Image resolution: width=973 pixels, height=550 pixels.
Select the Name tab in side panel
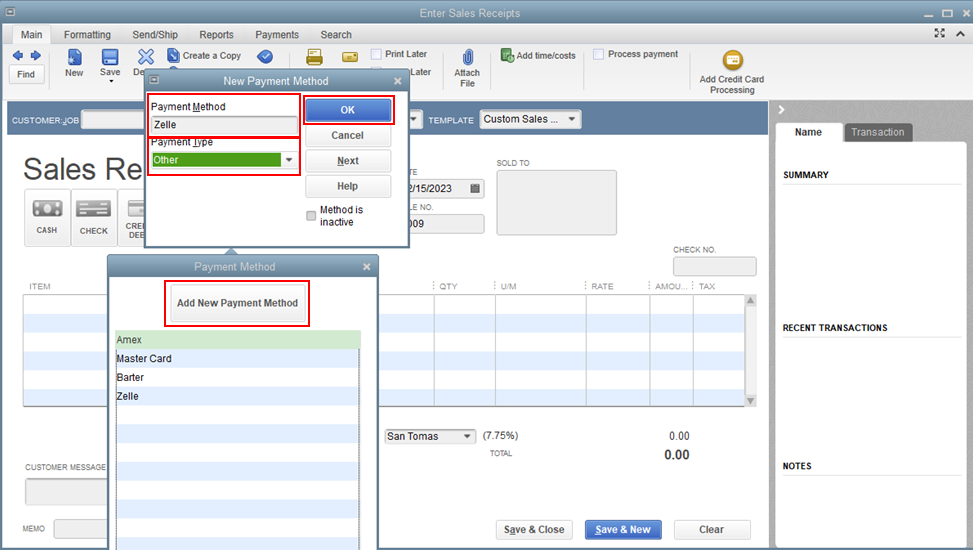[x=808, y=132]
